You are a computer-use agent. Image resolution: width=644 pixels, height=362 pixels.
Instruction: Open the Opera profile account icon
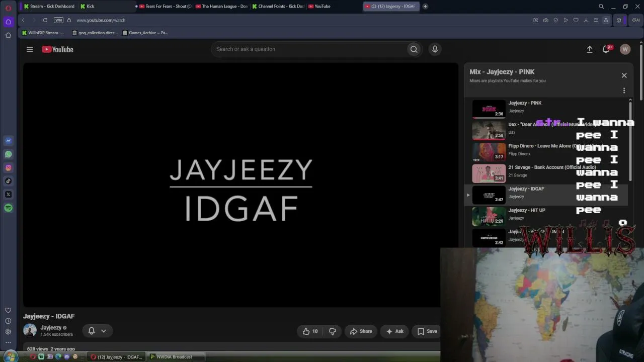(x=606, y=20)
